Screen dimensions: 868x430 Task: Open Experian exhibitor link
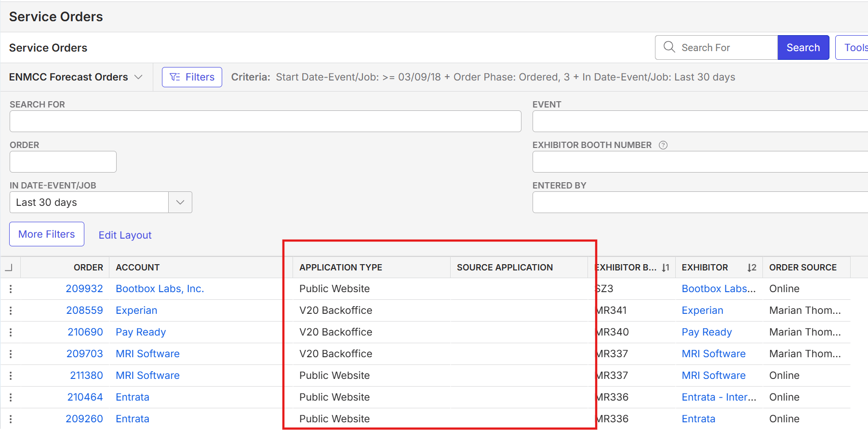coord(702,310)
